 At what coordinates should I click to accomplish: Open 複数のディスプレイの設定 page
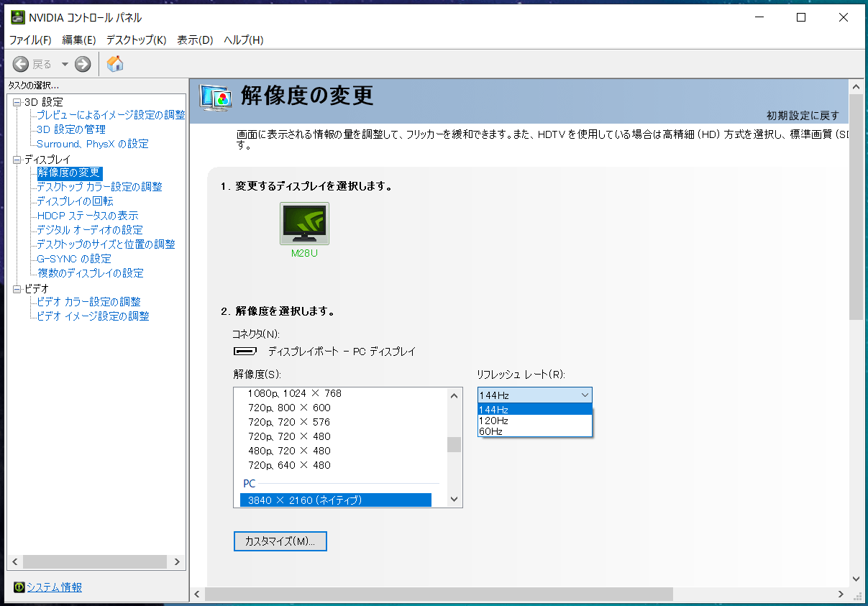[90, 273]
